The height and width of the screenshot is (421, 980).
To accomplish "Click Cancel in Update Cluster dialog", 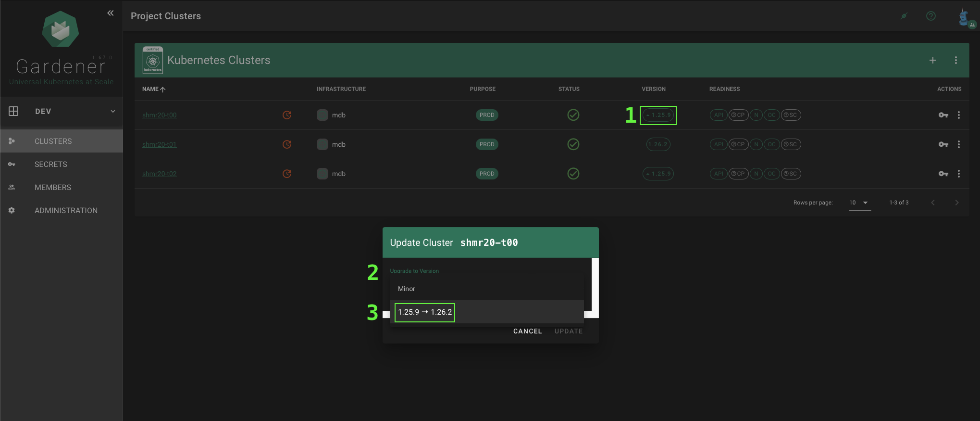I will pyautogui.click(x=527, y=331).
